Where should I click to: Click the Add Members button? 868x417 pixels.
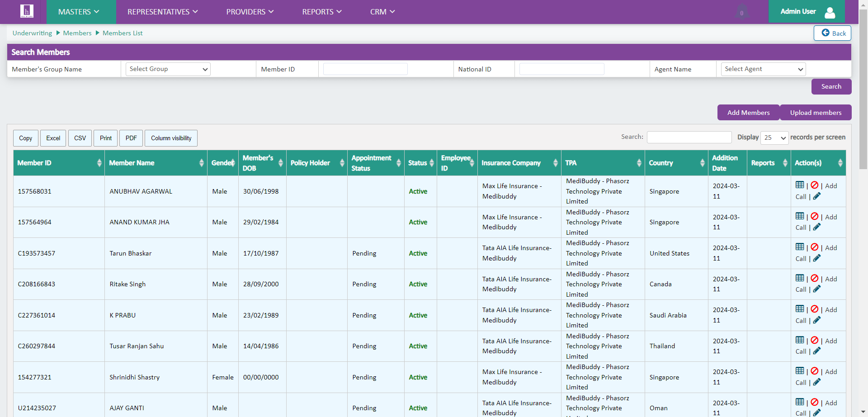click(748, 113)
